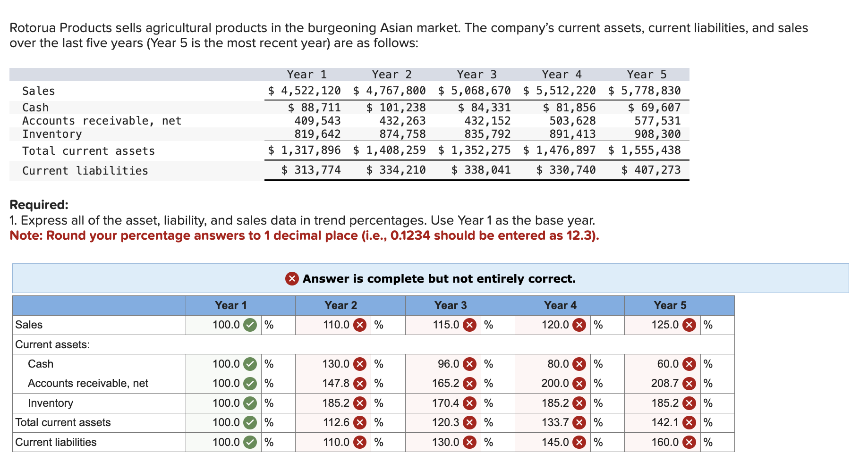Click the Year 3 answer table header
Viewport: 868px width, 470px height.
pos(460,306)
